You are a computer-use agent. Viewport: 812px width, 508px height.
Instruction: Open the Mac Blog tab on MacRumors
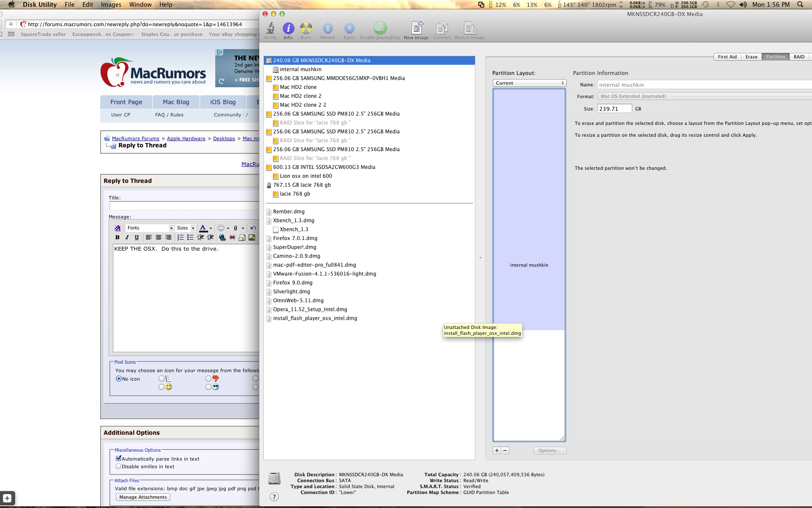(x=176, y=102)
